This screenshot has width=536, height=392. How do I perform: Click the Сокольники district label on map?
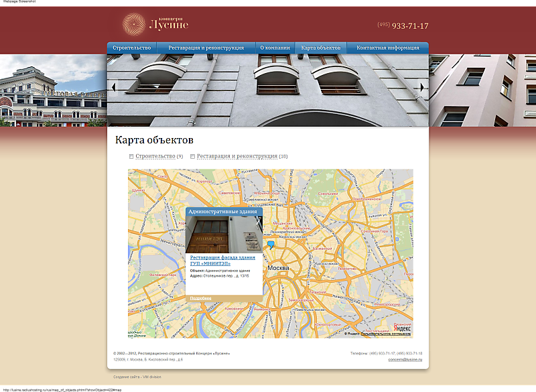328,194
